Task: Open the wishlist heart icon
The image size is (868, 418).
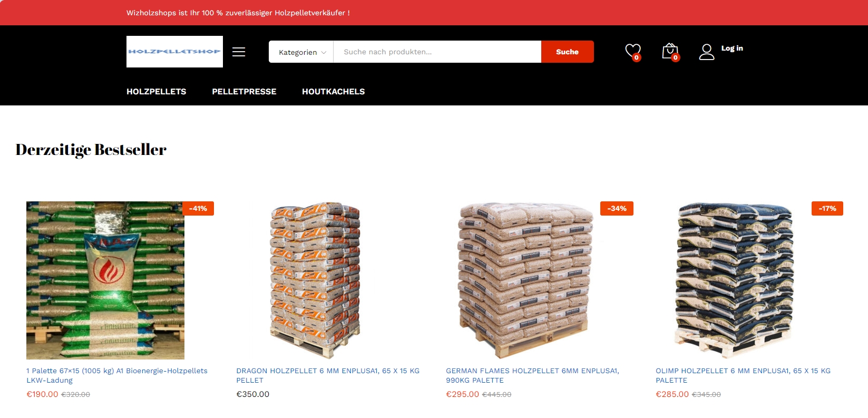Action: click(x=633, y=52)
